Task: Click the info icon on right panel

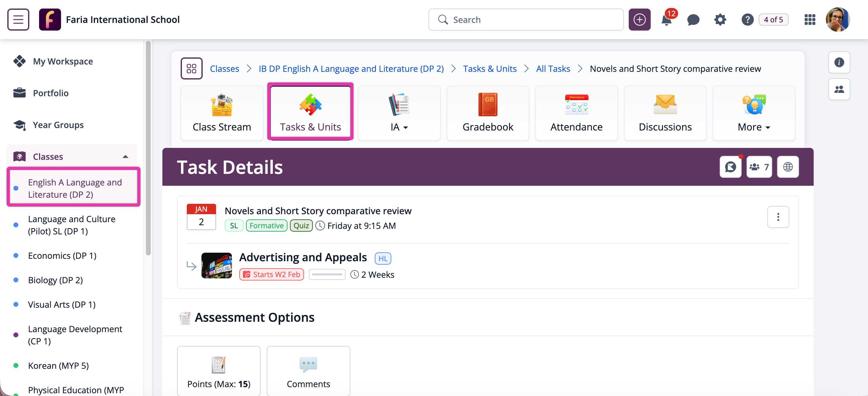Action: [839, 62]
